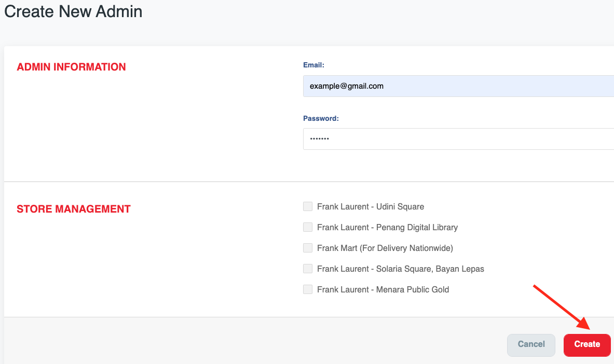The image size is (614, 364).
Task: Click the Password field label
Action: pyautogui.click(x=321, y=118)
